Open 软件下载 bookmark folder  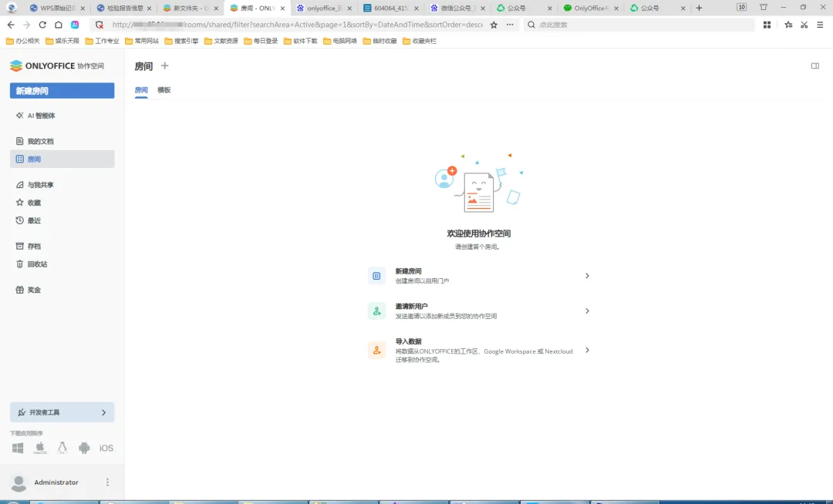tap(300, 41)
